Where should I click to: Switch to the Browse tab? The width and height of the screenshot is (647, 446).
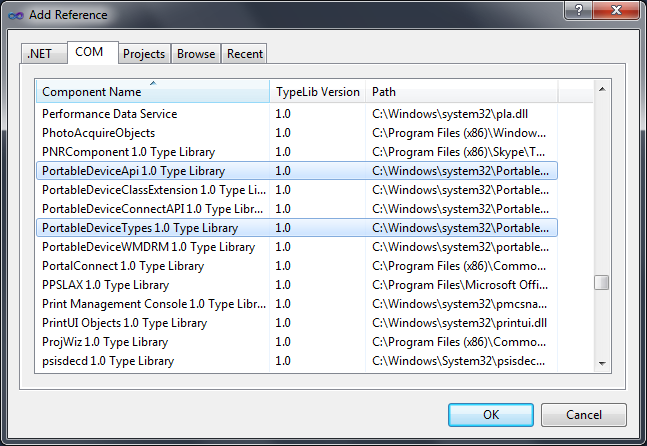[x=196, y=54]
